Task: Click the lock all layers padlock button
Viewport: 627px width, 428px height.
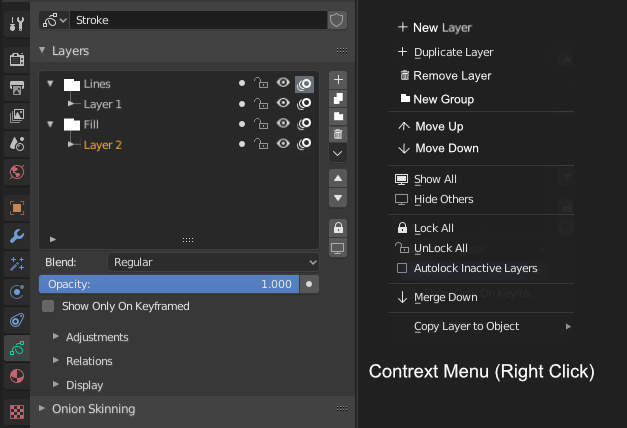Action: point(338,228)
